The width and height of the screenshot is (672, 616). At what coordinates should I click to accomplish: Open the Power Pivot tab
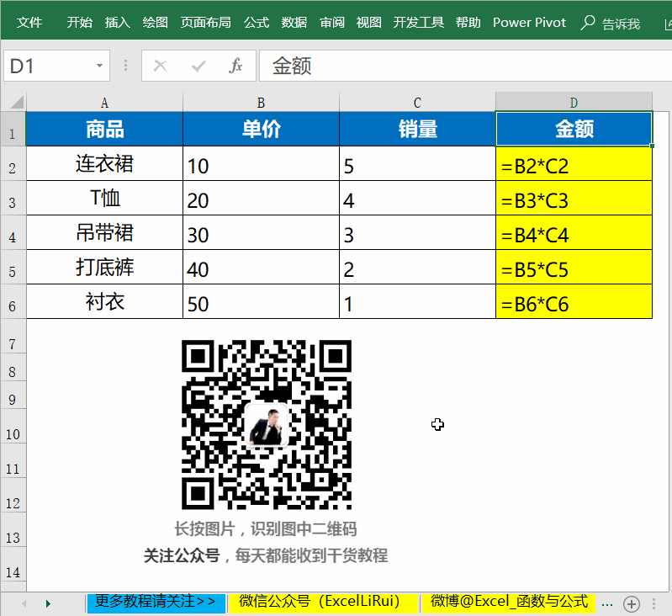click(x=529, y=22)
